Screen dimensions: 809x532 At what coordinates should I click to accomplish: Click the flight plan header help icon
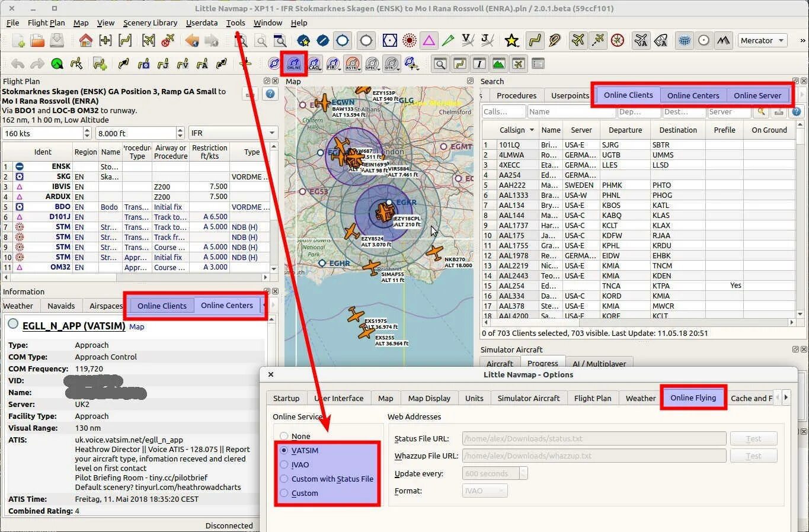coord(270,94)
